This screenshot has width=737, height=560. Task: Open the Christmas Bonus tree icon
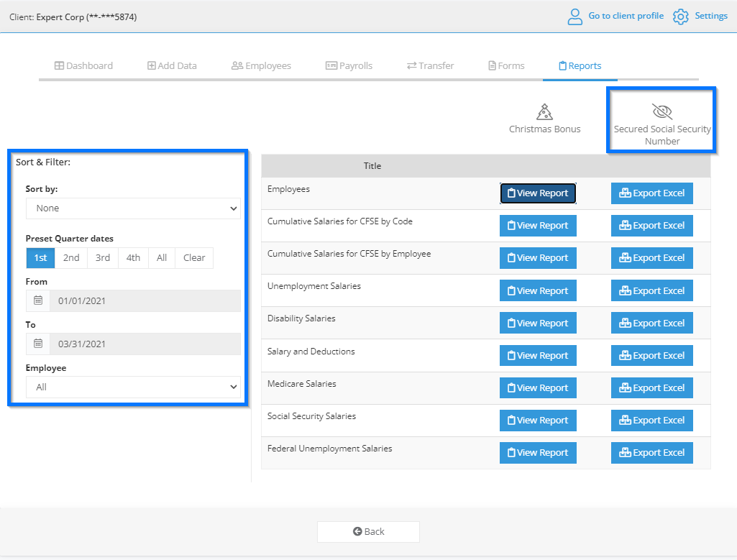point(545,112)
